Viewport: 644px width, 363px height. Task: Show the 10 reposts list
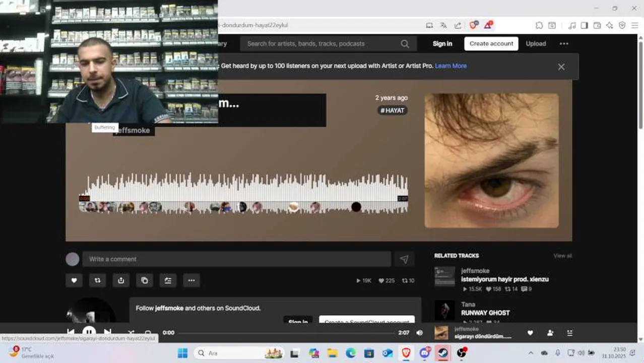pyautogui.click(x=408, y=281)
